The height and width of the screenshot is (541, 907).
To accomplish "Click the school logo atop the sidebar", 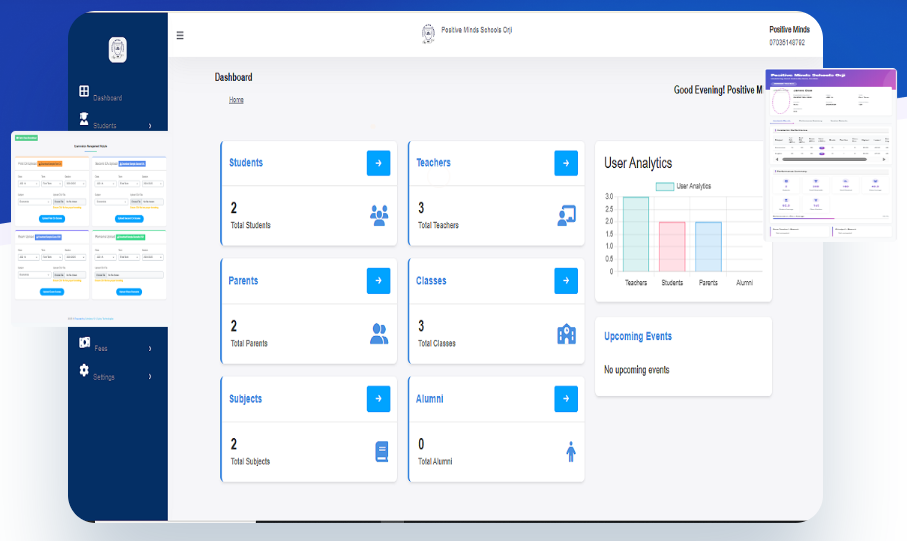I will [117, 50].
